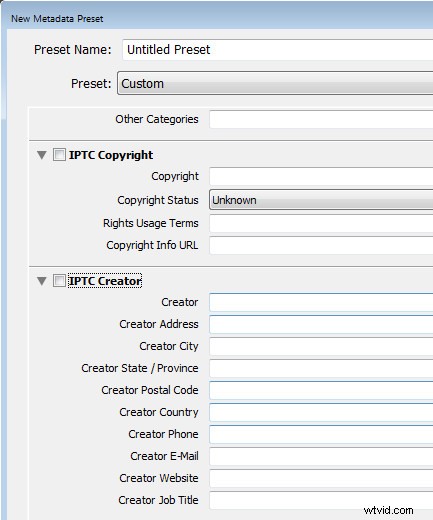
Task: Click the Other Categories input field
Action: point(321,119)
